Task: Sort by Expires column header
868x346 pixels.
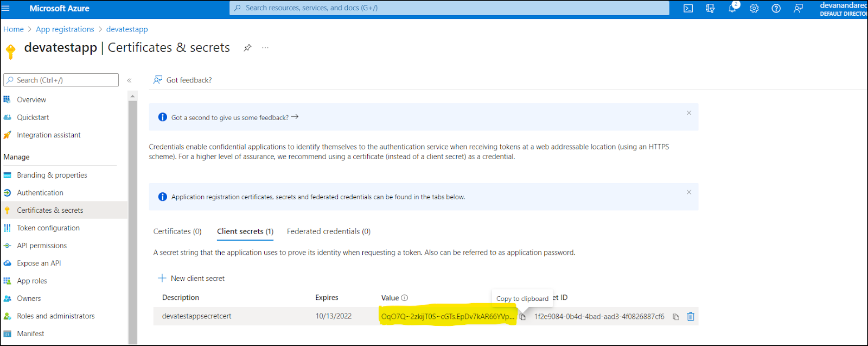Action: pyautogui.click(x=327, y=298)
